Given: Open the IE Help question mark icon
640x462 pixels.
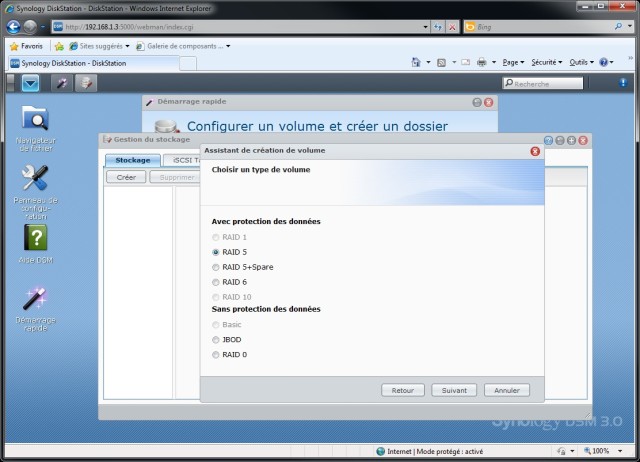Looking at the screenshot, I should click(604, 62).
